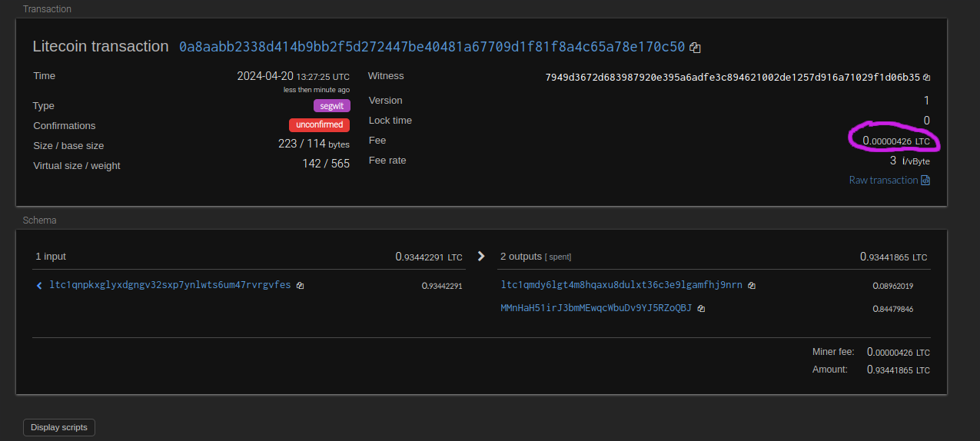Viewport: 980px width, 441px height.
Task: Click the '2 outputs' heading
Action: pyautogui.click(x=521, y=257)
